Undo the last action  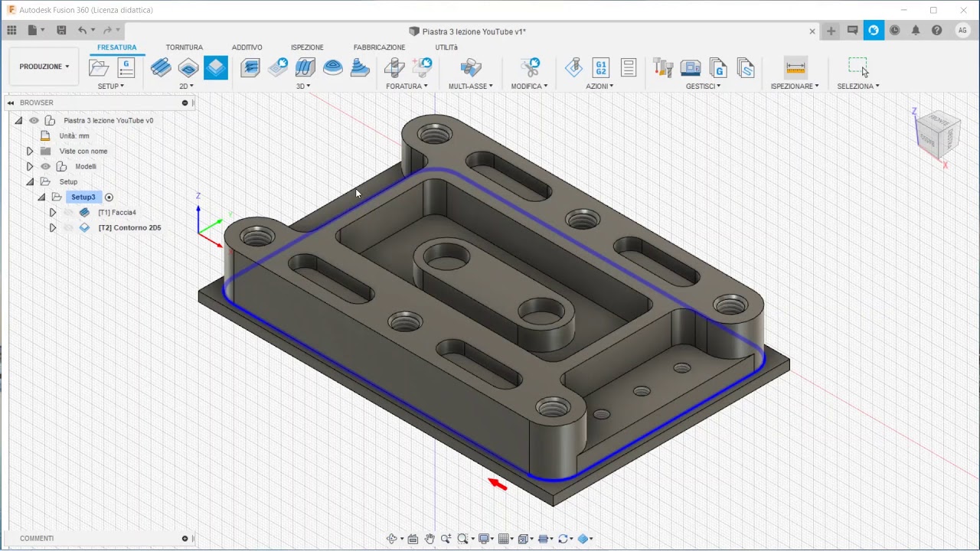click(x=82, y=31)
